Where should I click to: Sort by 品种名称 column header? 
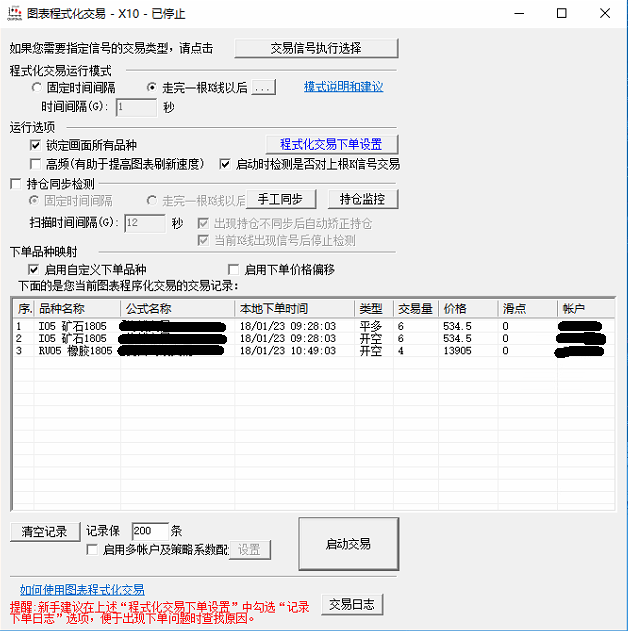click(78, 309)
